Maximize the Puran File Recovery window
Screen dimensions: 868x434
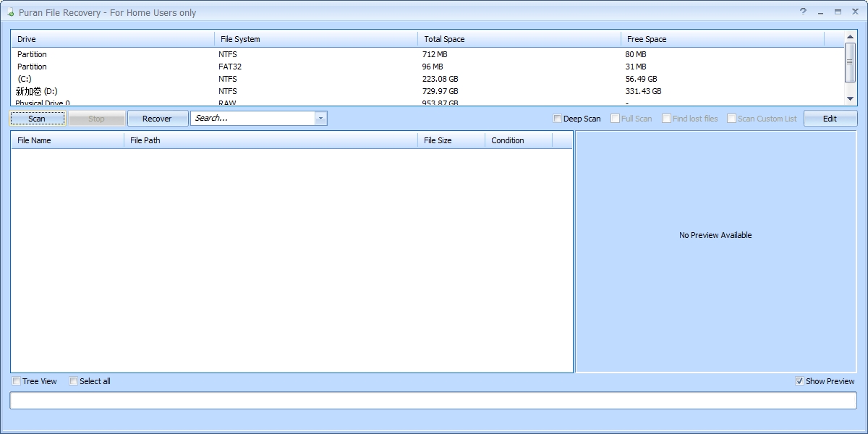[838, 12]
